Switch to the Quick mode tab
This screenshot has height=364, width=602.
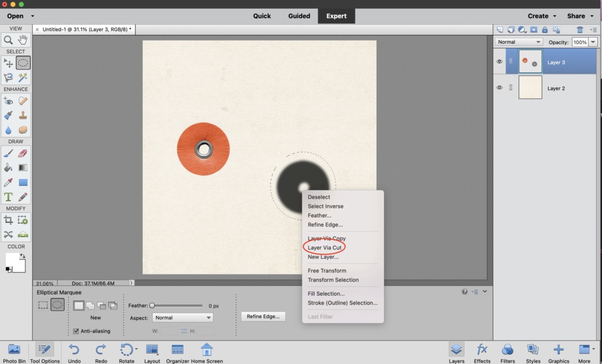click(262, 16)
